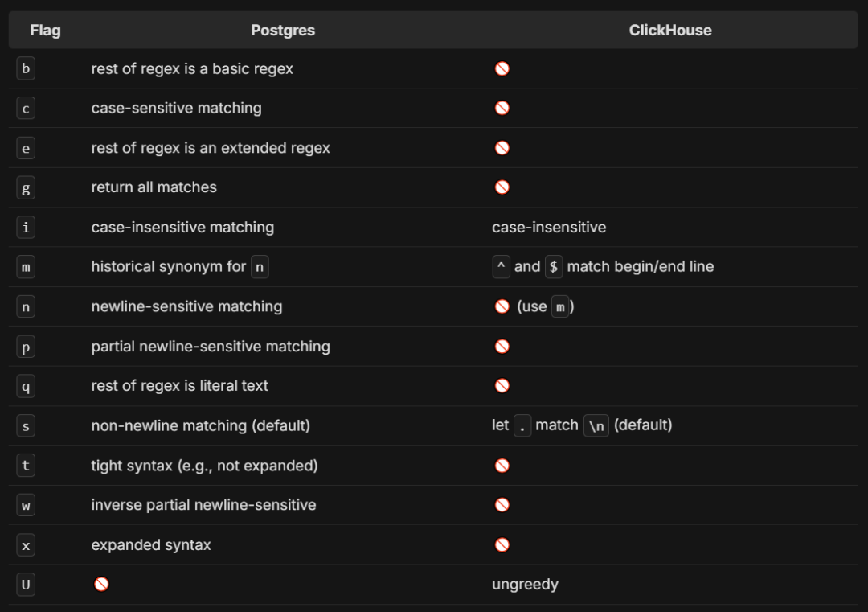The image size is (868, 612).
Task: Click the prohibited icon beside return all matches
Action: pyautogui.click(x=502, y=187)
